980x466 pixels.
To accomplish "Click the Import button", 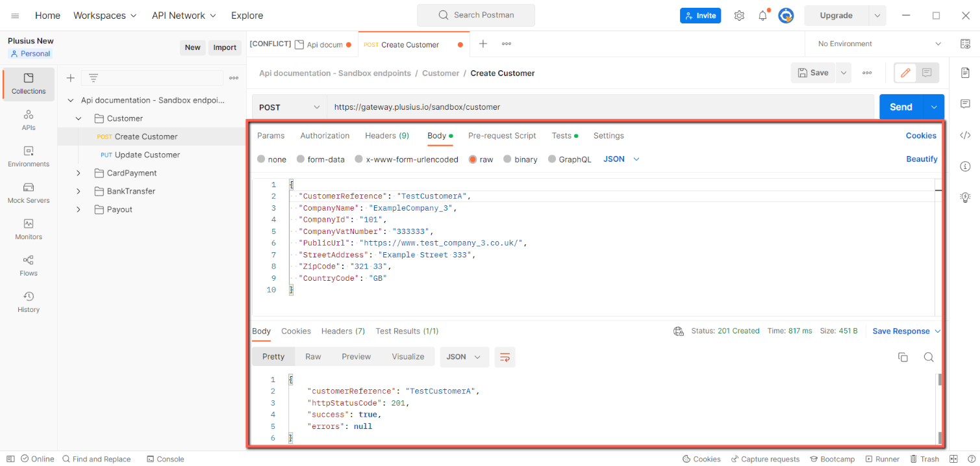I will tap(225, 47).
